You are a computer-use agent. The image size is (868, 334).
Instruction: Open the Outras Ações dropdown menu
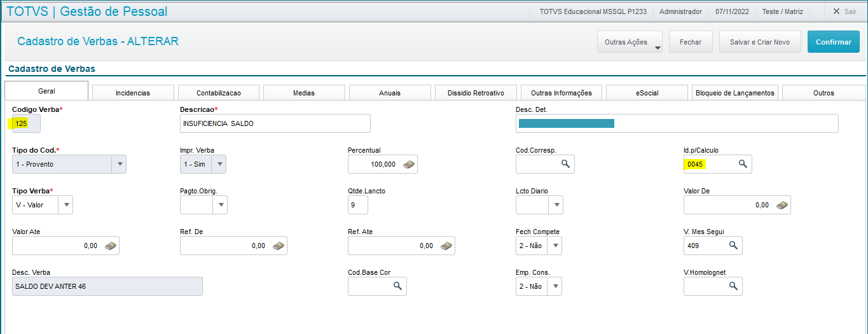point(630,42)
